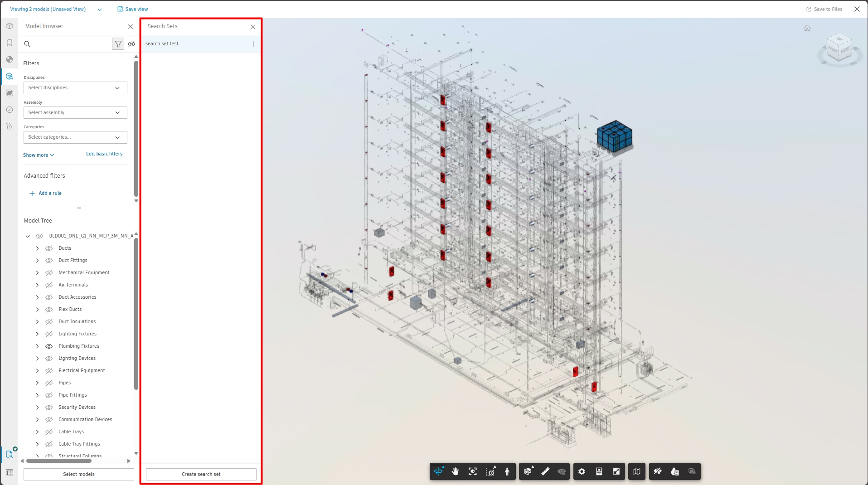Select the search set test entry
Viewport: 868px width, 485px height.
[201, 44]
